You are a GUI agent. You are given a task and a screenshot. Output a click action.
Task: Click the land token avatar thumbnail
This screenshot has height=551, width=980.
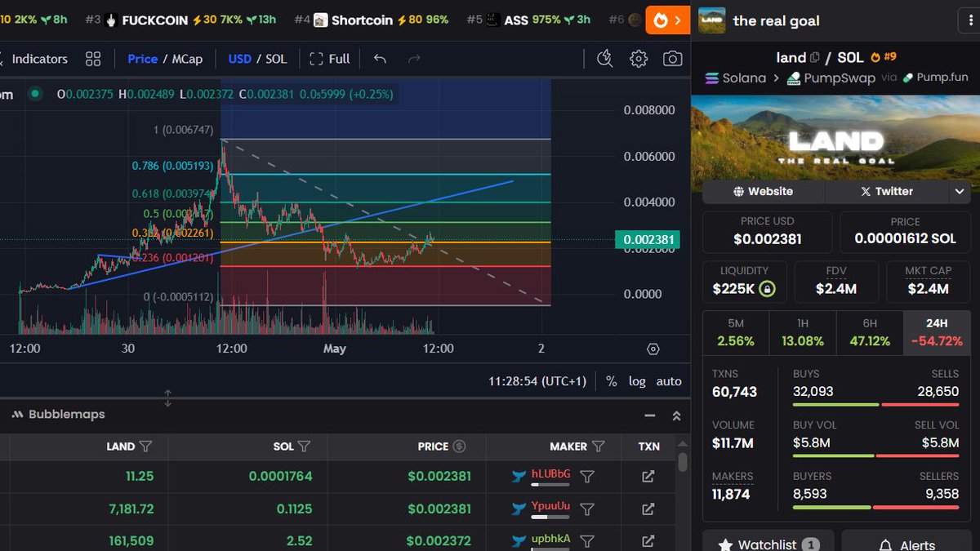click(712, 20)
